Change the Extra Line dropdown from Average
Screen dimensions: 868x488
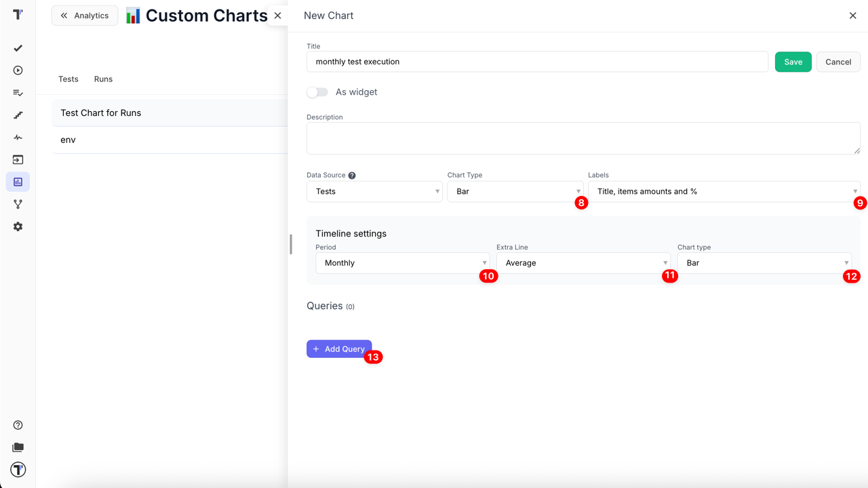tap(584, 262)
